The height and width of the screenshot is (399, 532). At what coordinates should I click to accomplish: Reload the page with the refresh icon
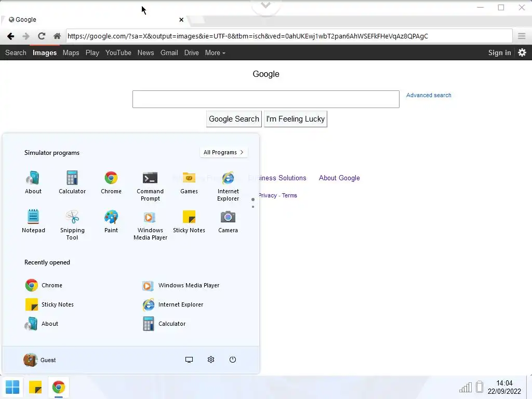[42, 36]
